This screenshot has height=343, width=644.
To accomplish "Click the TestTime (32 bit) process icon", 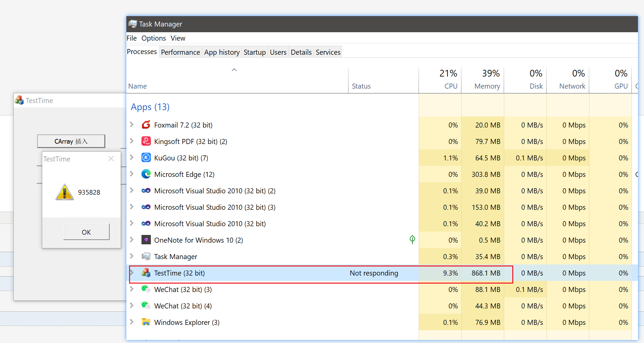I will click(x=146, y=273).
